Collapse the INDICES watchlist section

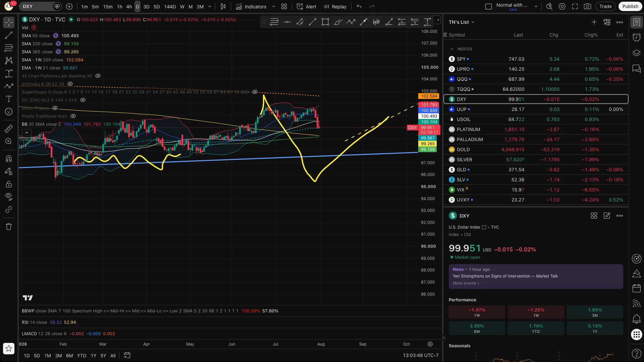click(x=452, y=49)
